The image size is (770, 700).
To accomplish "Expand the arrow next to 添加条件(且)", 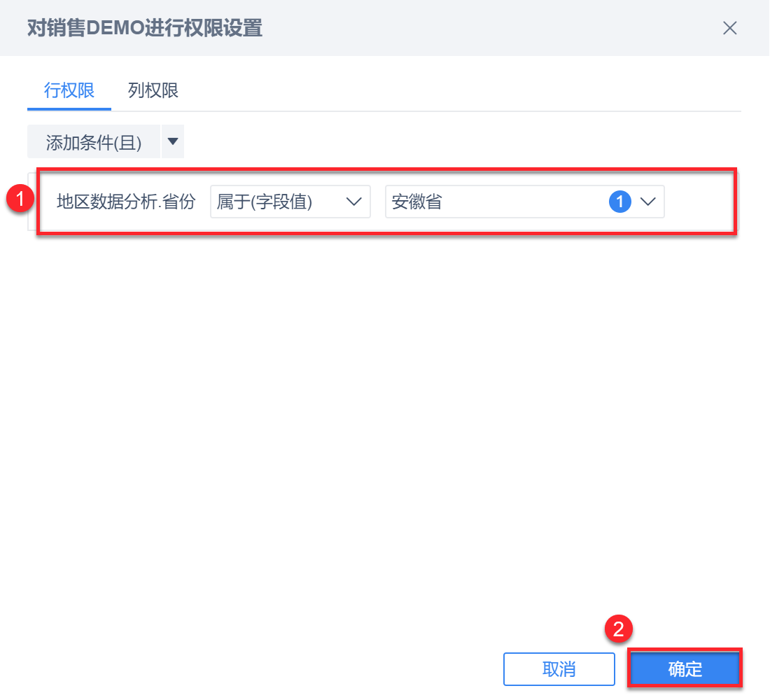I will 172,142.
